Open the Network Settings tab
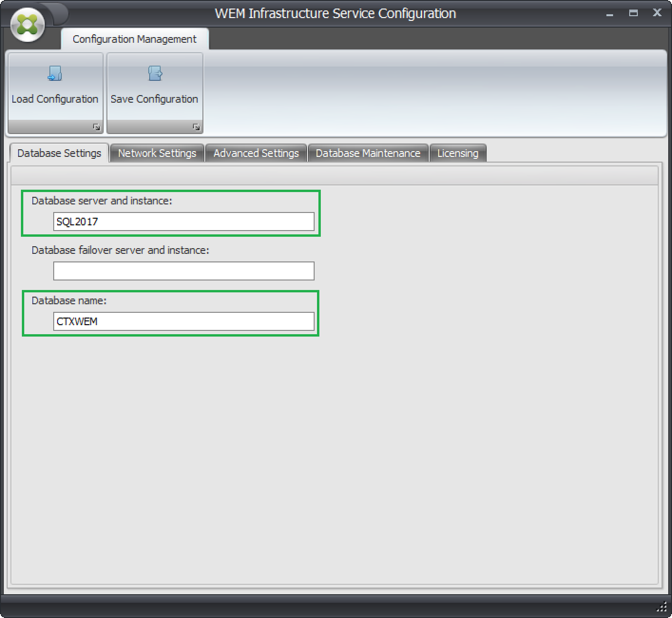The width and height of the screenshot is (672, 618). point(157,153)
